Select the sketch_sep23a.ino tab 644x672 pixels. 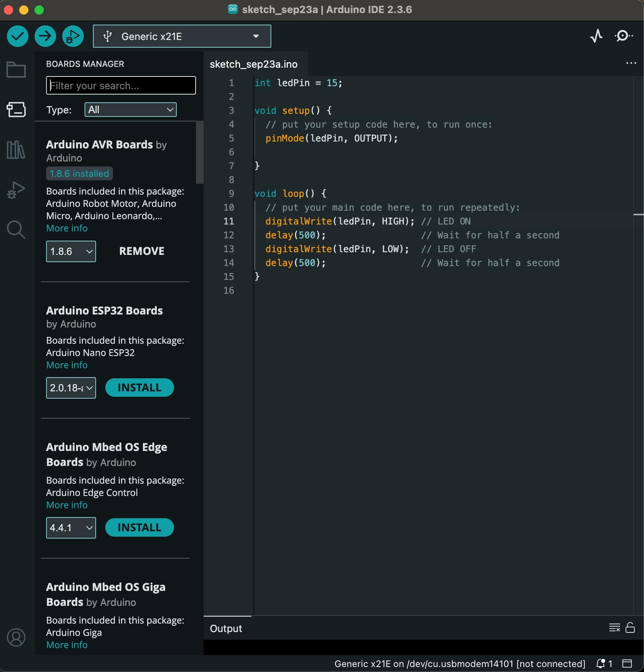click(254, 64)
